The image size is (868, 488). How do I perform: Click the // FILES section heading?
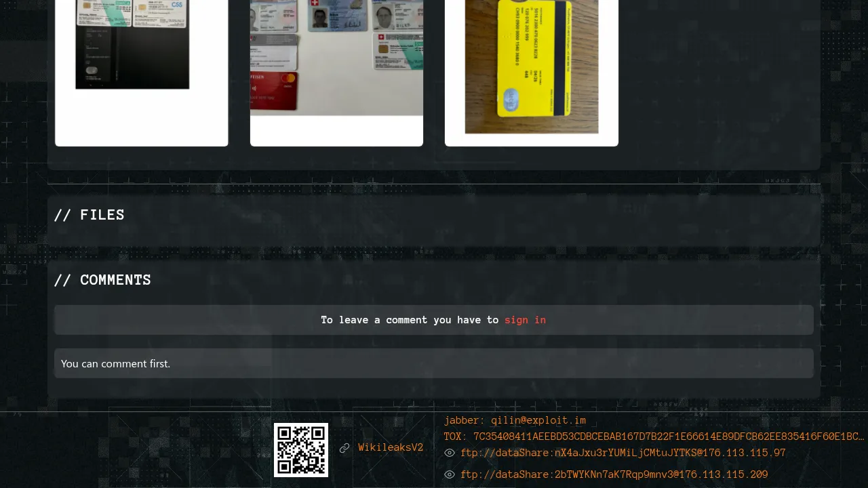tap(89, 215)
